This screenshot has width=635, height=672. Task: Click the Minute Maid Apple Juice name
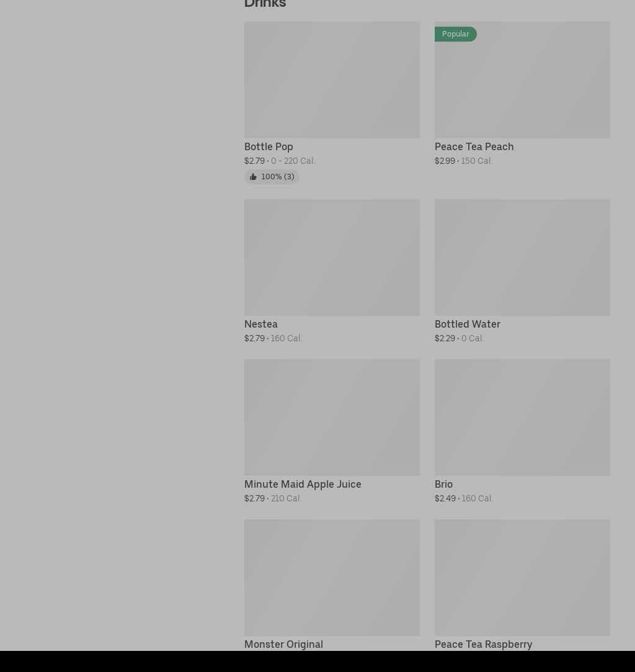coord(303,484)
